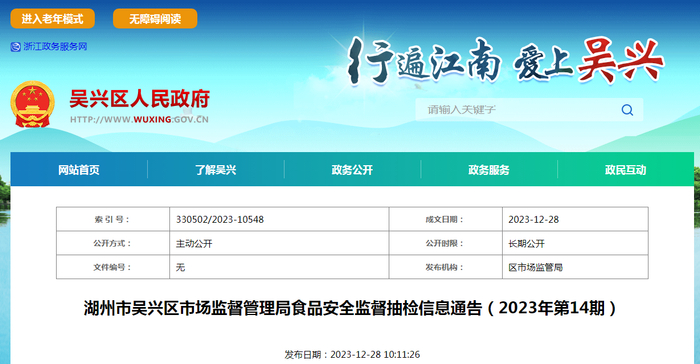The image size is (700, 364).
Task: Select index number 330502/2023-10548
Action: point(220,219)
